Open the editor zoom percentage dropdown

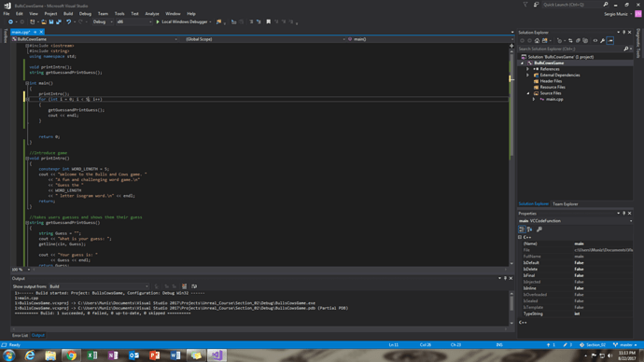(29, 270)
